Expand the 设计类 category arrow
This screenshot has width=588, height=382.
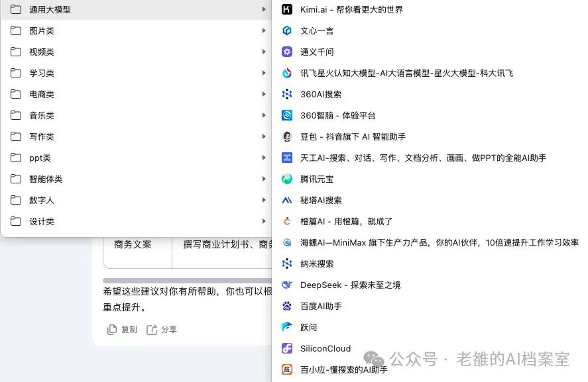264,221
